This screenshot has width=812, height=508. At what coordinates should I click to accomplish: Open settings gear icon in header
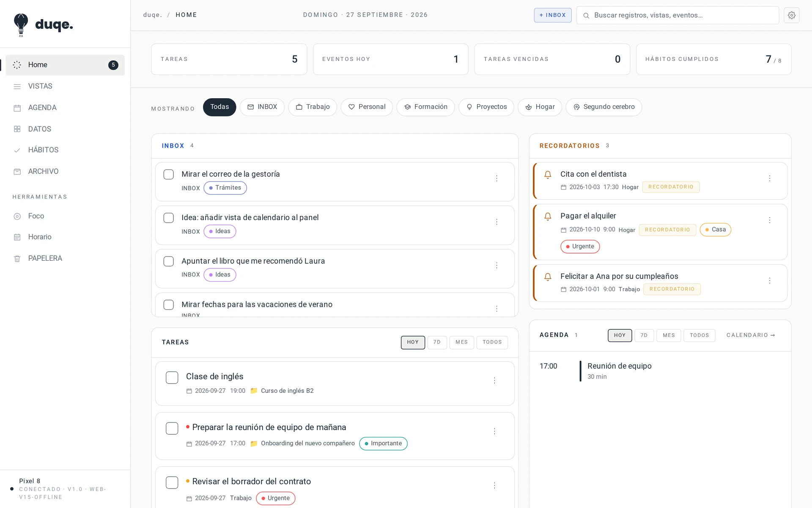[791, 15]
